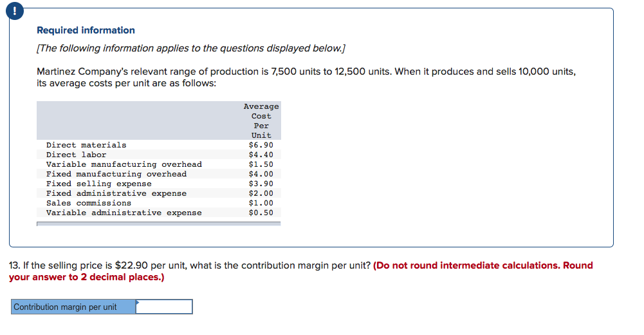Viewport: 644px width, 335px height.
Task: Click the red rounding instruction text
Action: coord(301,271)
